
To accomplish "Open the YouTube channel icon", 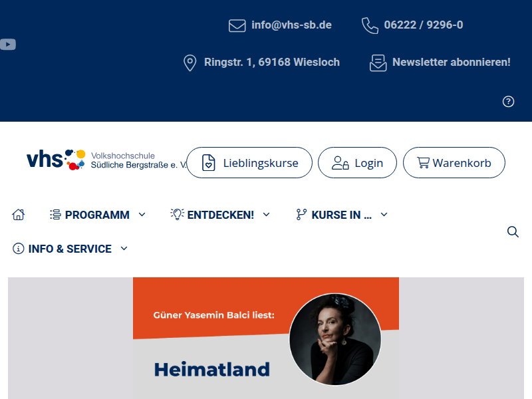I will tap(8, 45).
